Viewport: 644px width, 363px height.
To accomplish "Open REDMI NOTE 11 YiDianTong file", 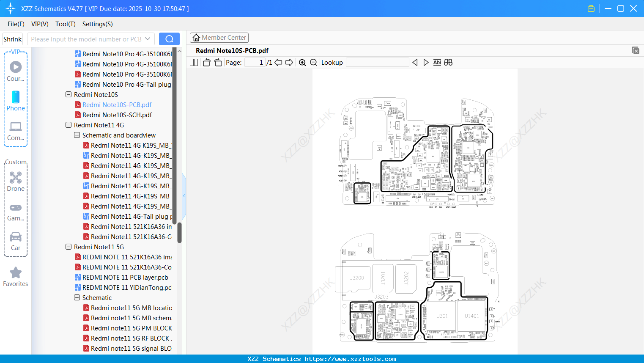I will click(123, 287).
